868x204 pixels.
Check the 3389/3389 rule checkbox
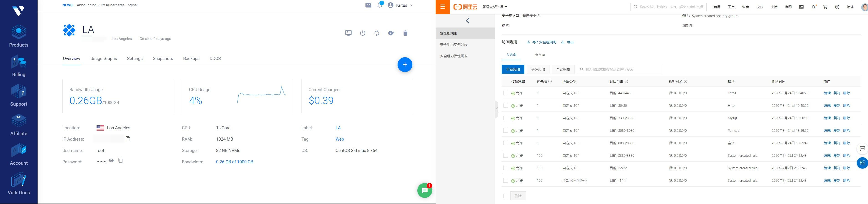(x=505, y=155)
